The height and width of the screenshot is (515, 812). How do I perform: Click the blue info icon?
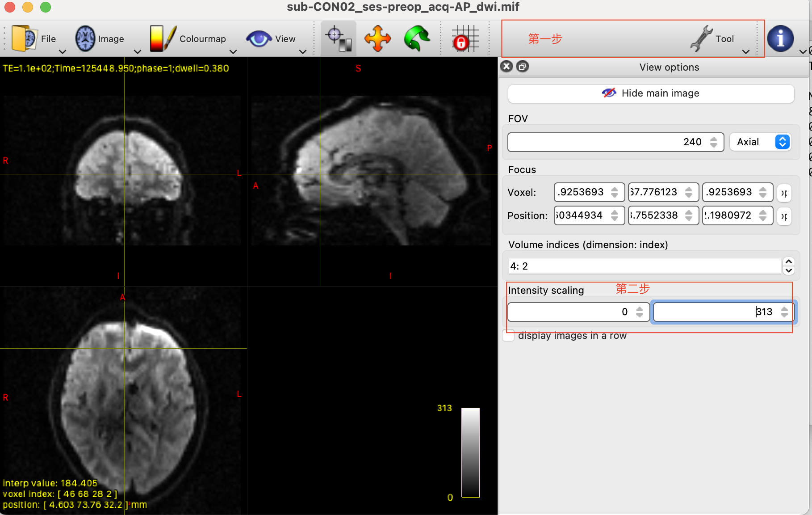(780, 38)
